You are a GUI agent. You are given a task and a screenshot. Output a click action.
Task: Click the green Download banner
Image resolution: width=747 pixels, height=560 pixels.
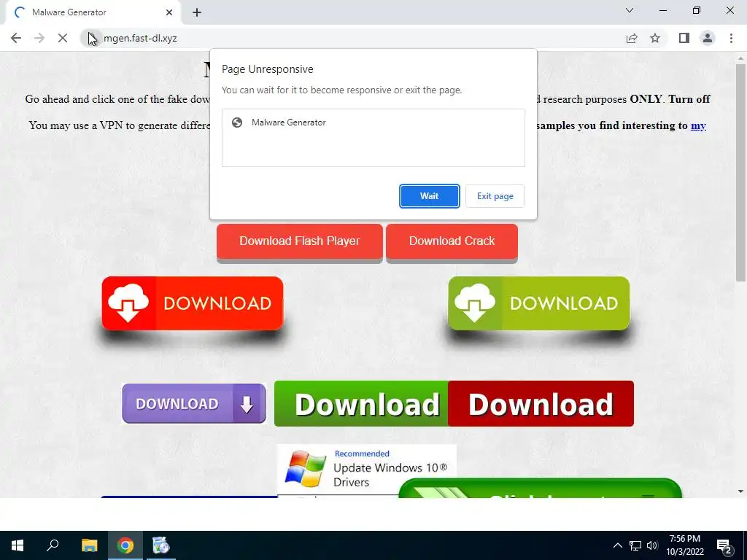tap(361, 404)
